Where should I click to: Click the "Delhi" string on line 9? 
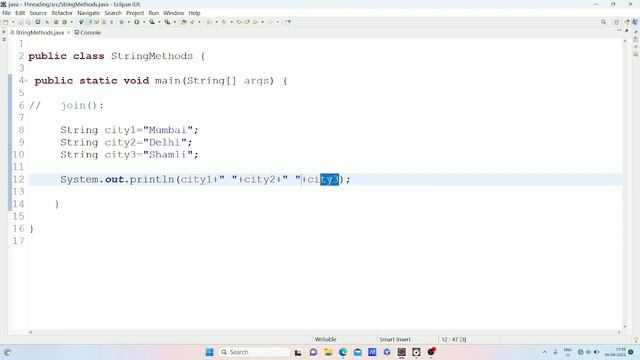pyautogui.click(x=164, y=142)
